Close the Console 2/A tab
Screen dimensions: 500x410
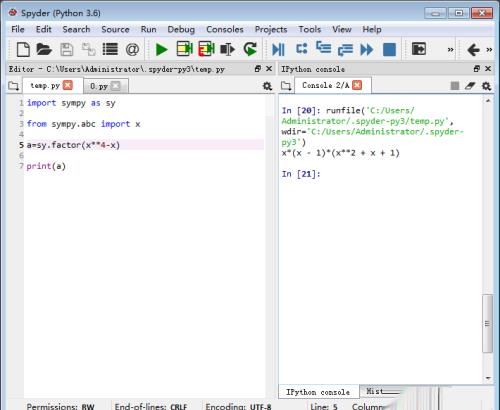pyautogui.click(x=357, y=85)
